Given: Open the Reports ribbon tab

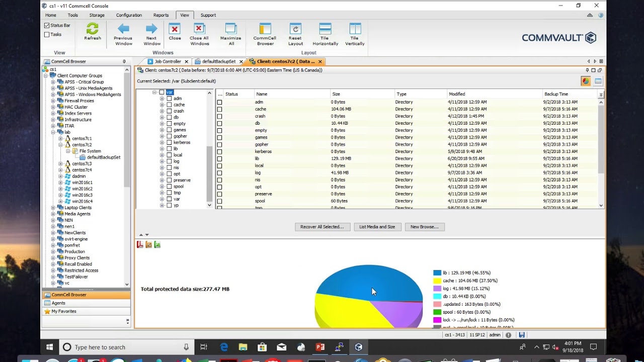Looking at the screenshot, I should tap(161, 15).
